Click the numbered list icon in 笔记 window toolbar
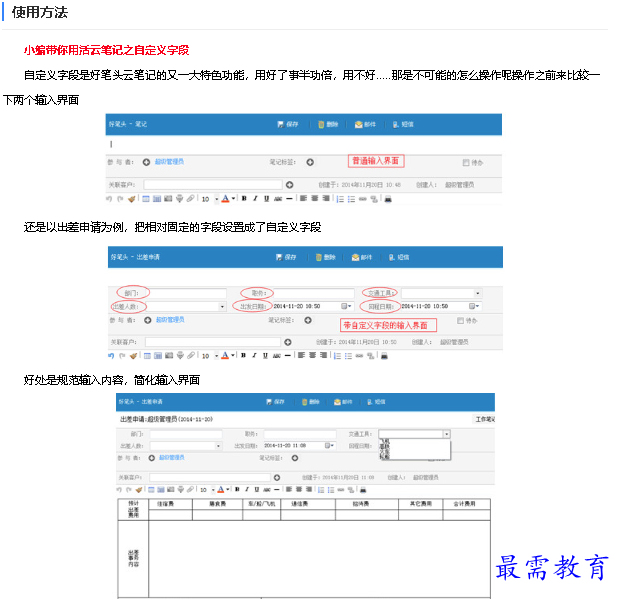The image size is (617, 599). tap(340, 199)
